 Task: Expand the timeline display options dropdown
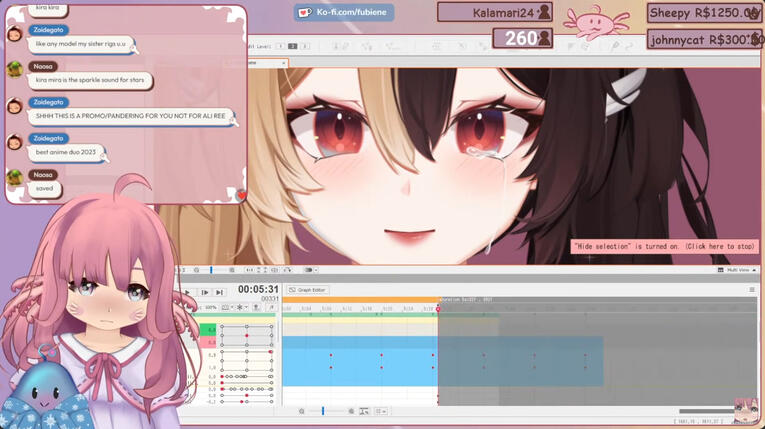coord(381,411)
